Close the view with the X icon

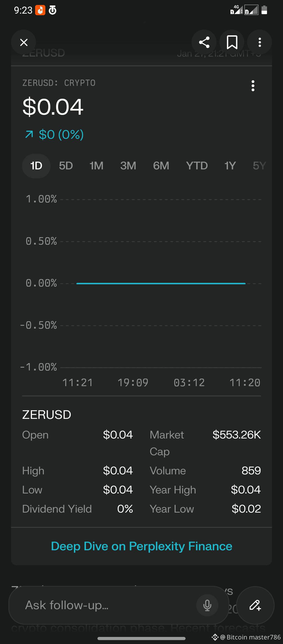tap(24, 42)
